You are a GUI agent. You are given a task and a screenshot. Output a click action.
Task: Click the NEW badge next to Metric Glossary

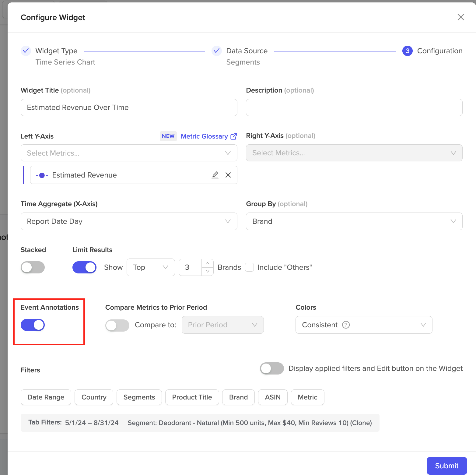coord(168,136)
